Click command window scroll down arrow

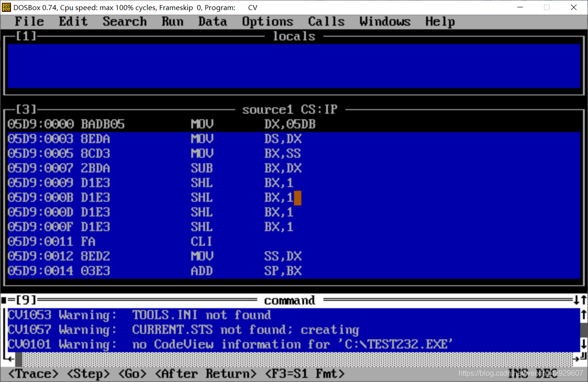(x=583, y=344)
